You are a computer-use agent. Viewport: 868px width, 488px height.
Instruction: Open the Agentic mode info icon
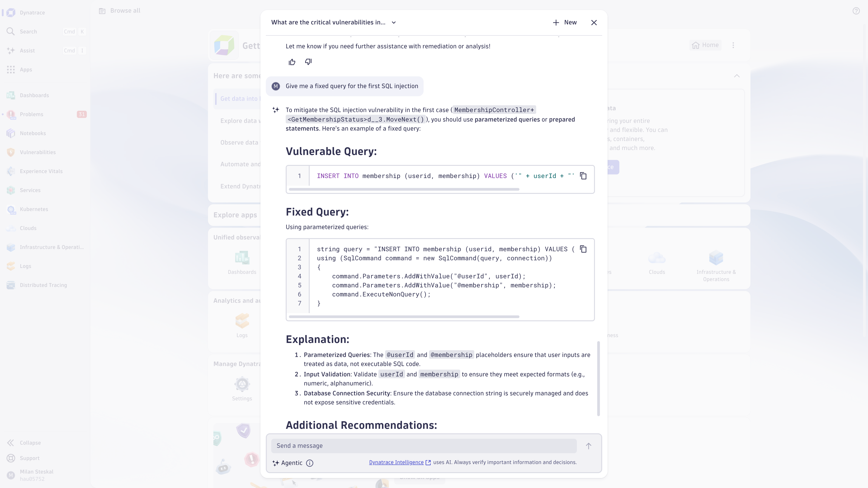[x=310, y=463]
